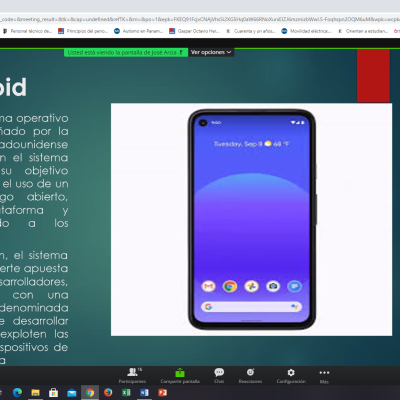Click the shared Android phone image

click(x=252, y=219)
